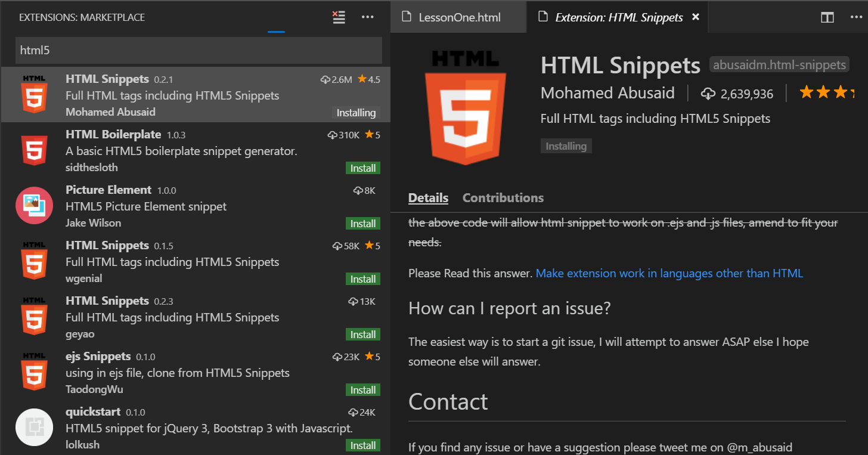Close the Extension: HTML Snippets tab

(x=695, y=17)
